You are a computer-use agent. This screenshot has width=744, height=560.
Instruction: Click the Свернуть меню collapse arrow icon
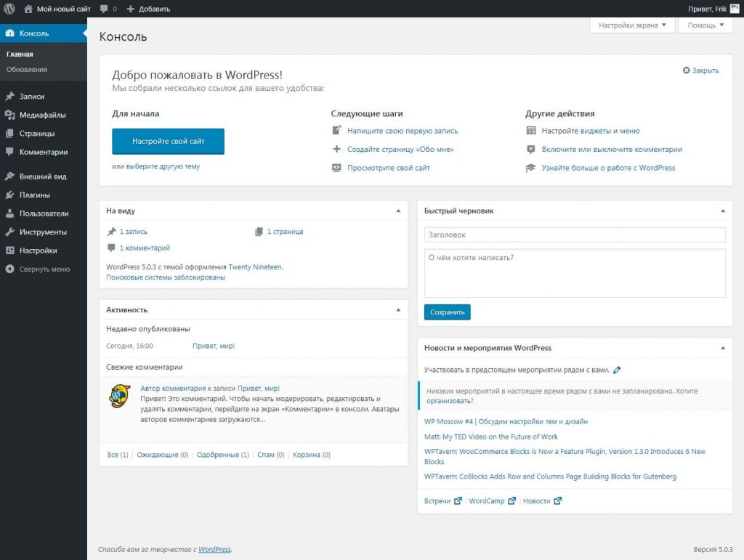(x=9, y=269)
